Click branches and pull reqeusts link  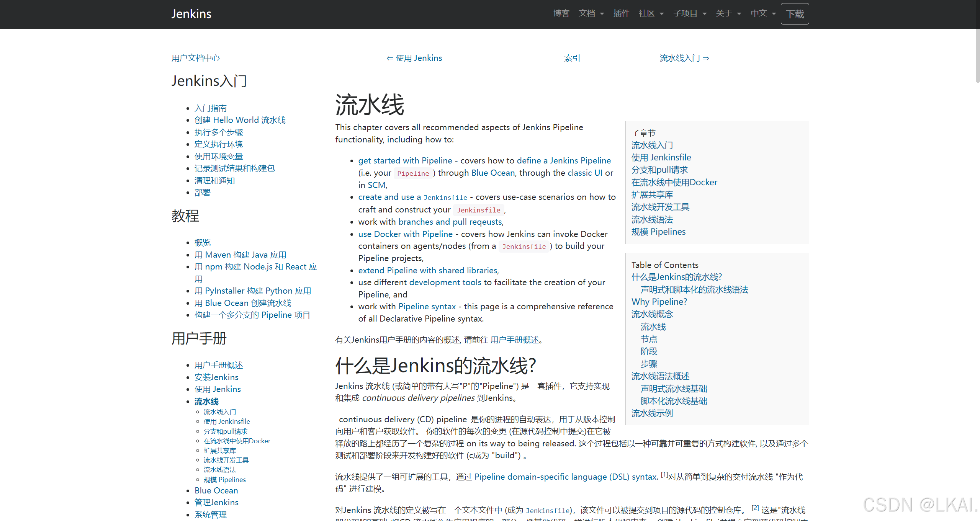(450, 222)
